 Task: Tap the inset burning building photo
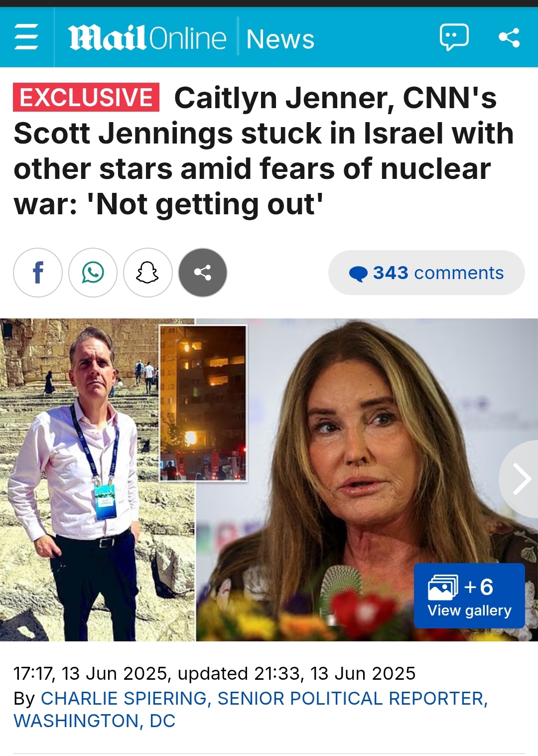203,403
